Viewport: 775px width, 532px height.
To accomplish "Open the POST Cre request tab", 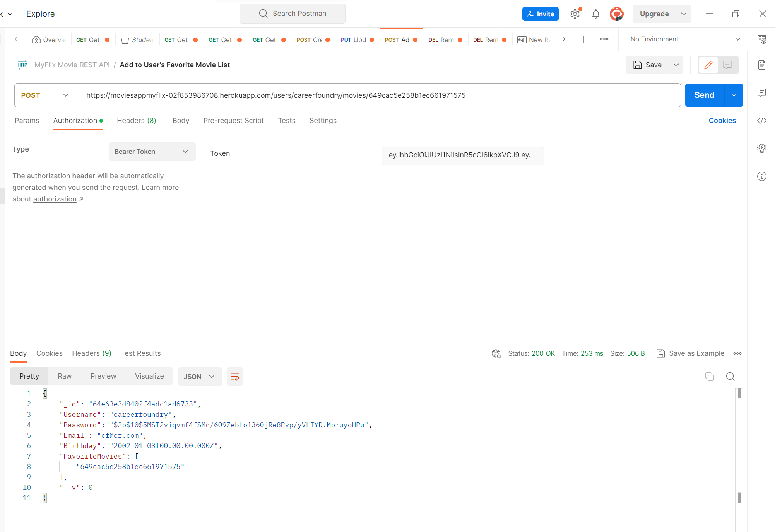I will [x=313, y=40].
